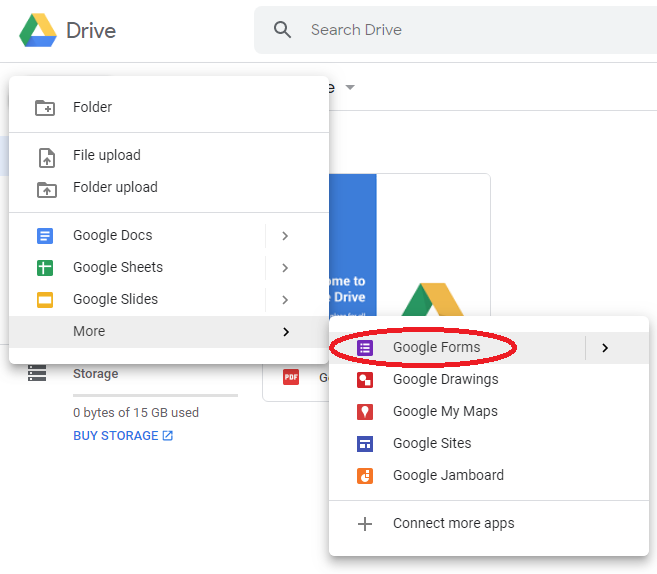Click the purple Google Forms icon

click(x=365, y=348)
